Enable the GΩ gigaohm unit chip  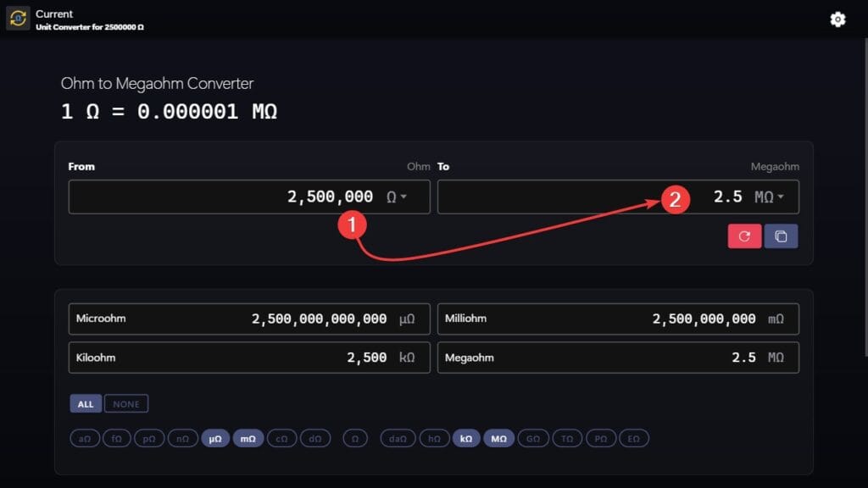tap(532, 439)
